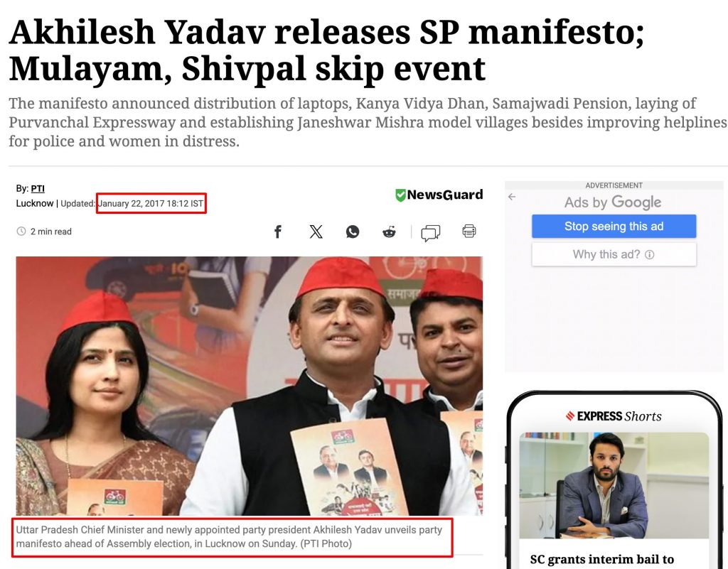Share article via WhatsApp icon
The image size is (728, 569).
coord(353,232)
